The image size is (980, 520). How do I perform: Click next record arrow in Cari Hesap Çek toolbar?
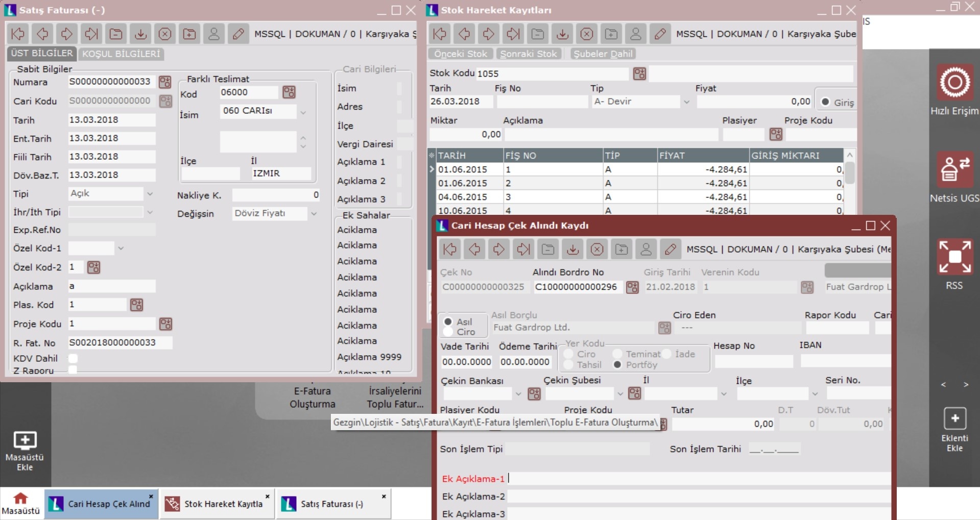499,249
